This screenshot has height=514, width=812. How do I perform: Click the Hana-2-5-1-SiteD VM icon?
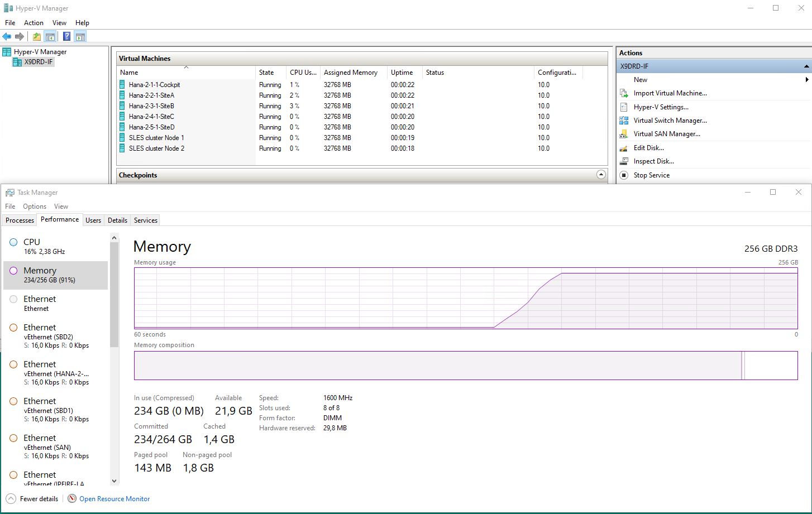click(x=122, y=127)
